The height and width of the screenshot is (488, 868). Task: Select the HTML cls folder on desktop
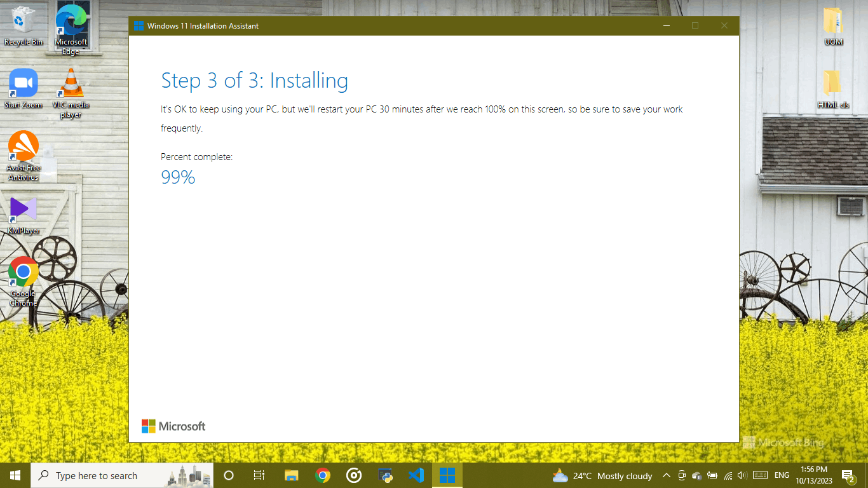[x=833, y=90]
